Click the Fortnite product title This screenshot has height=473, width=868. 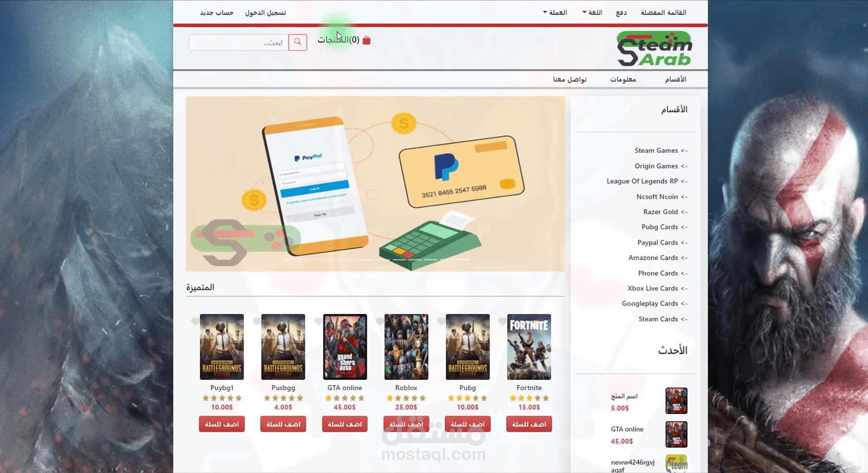(529, 388)
